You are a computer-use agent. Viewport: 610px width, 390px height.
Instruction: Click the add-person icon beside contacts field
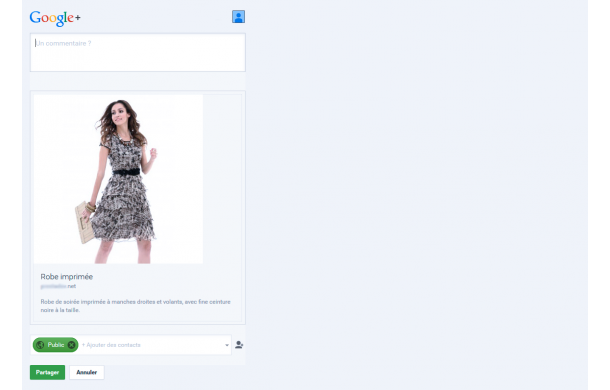pos(239,345)
